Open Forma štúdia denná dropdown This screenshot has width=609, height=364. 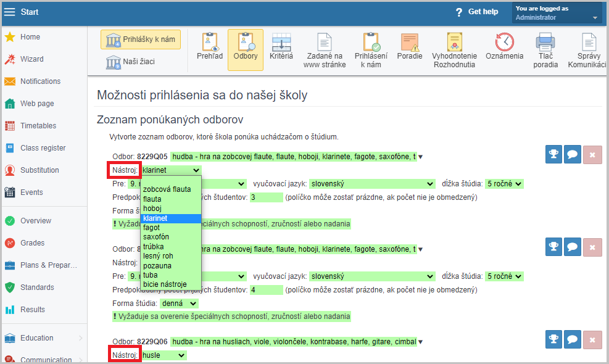[x=179, y=304]
